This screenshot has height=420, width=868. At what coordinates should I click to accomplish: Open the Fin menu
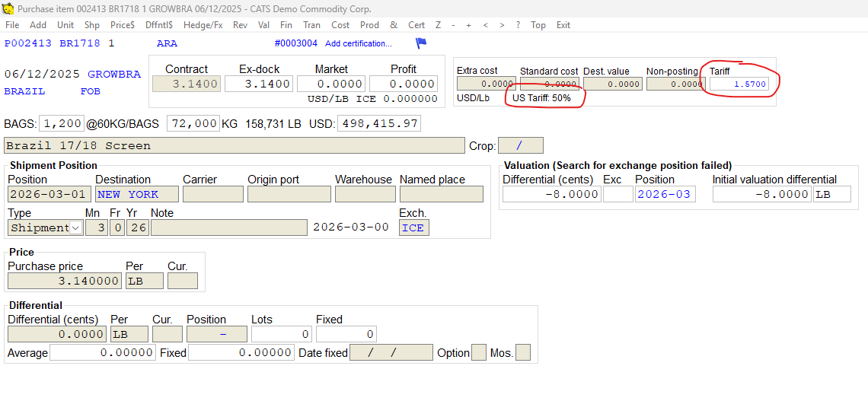point(286,25)
